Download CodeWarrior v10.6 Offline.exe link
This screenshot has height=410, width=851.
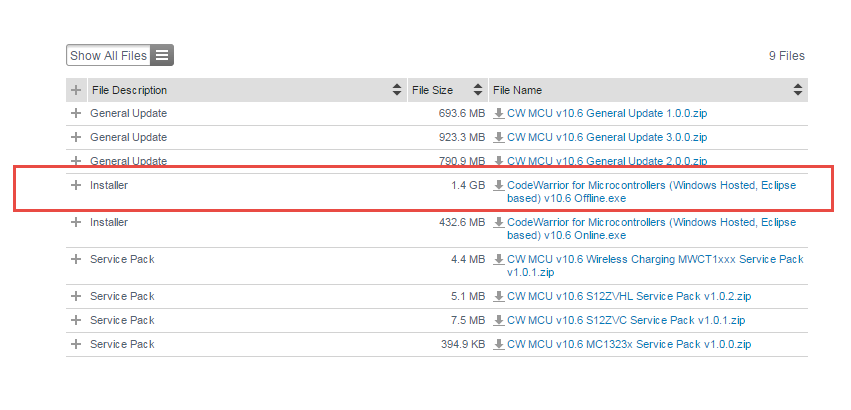point(651,192)
